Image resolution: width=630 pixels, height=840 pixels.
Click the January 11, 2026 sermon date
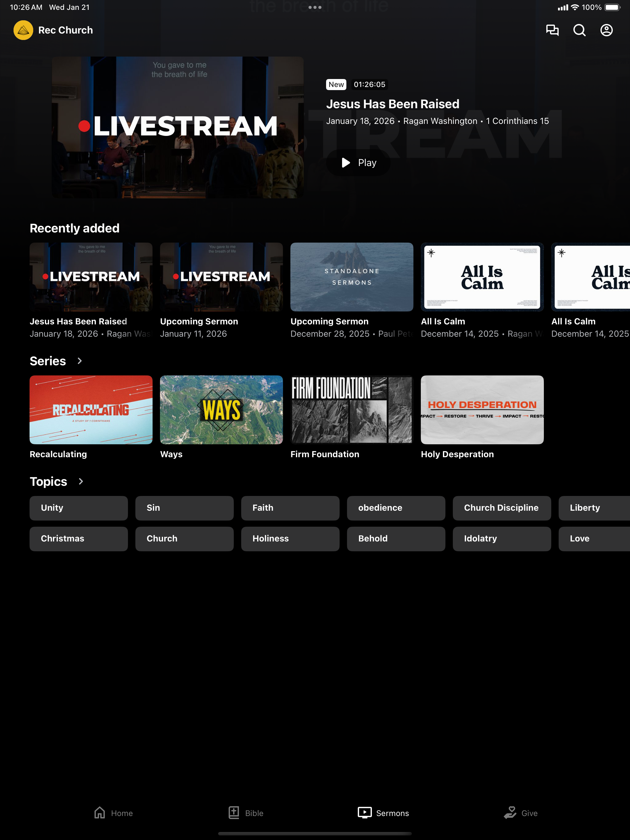tap(193, 334)
